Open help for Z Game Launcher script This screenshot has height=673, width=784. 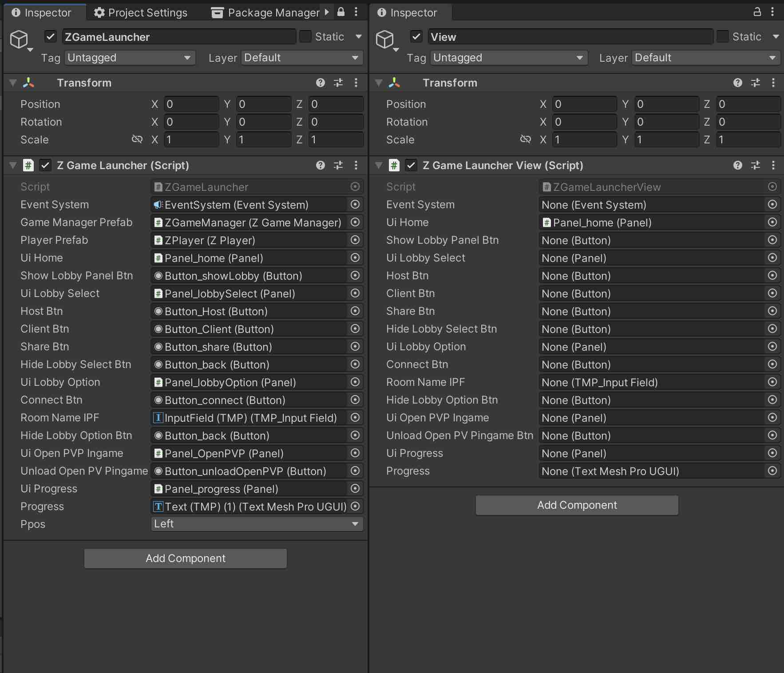click(321, 166)
